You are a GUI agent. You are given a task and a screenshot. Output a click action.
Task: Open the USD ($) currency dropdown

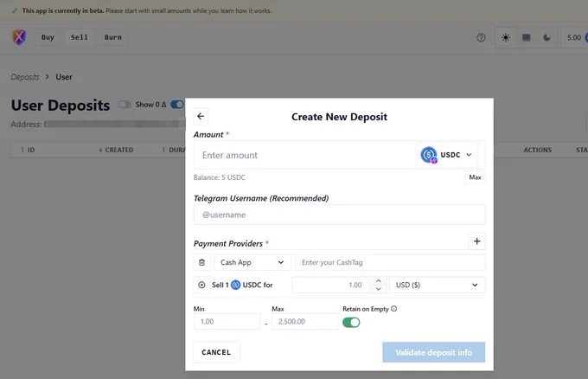(x=437, y=285)
